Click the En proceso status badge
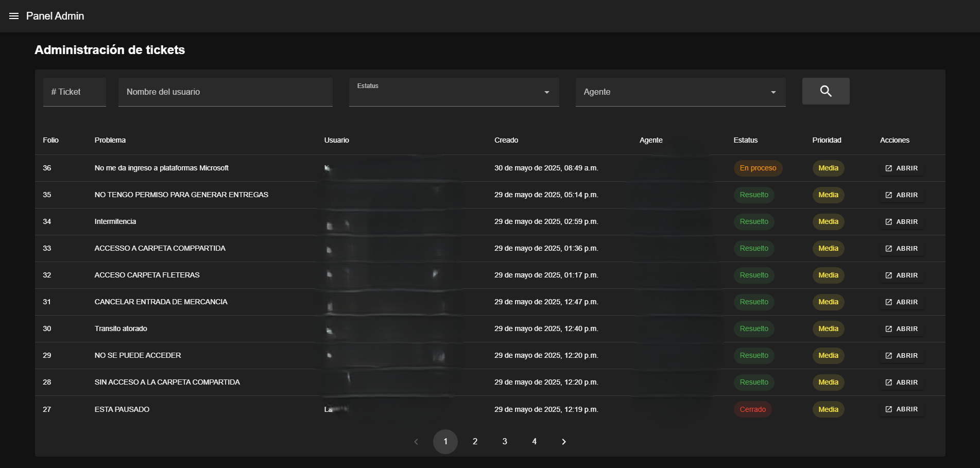 (758, 168)
